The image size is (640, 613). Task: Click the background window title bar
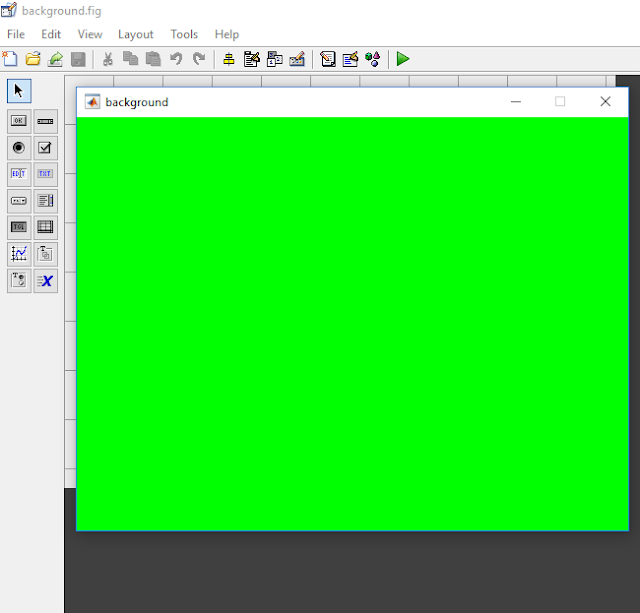click(352, 102)
